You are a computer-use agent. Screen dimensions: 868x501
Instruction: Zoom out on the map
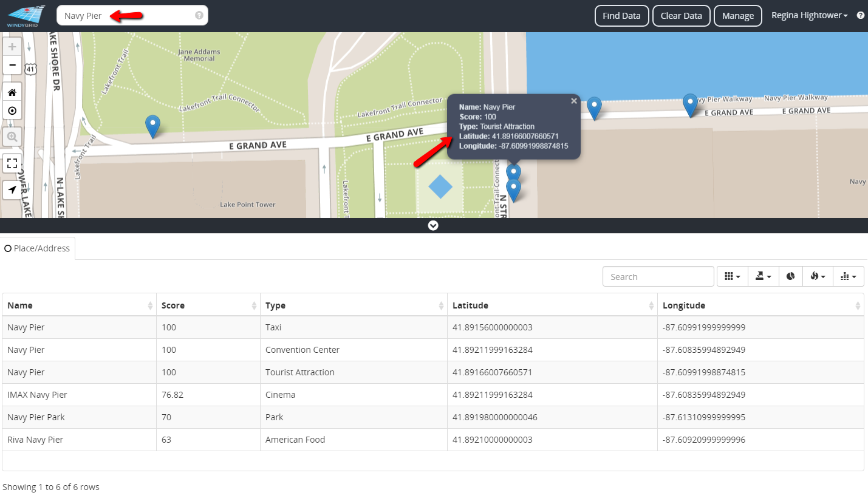(12, 65)
